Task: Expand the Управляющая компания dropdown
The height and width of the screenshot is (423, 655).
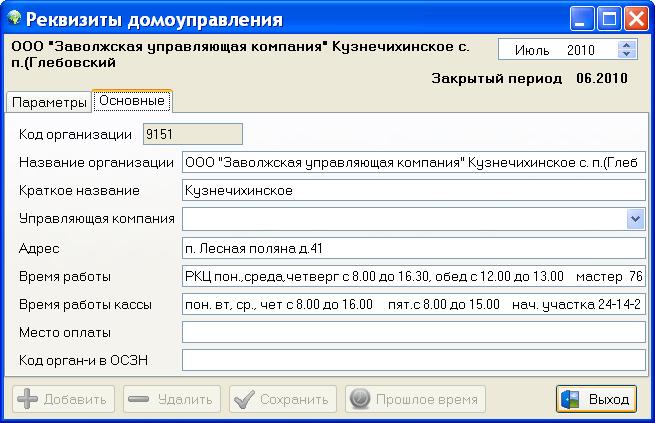Action: (635, 218)
